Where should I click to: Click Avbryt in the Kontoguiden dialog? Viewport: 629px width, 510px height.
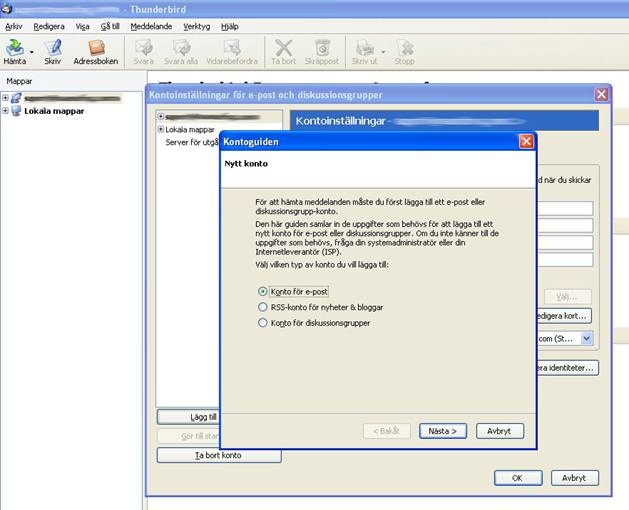point(499,431)
